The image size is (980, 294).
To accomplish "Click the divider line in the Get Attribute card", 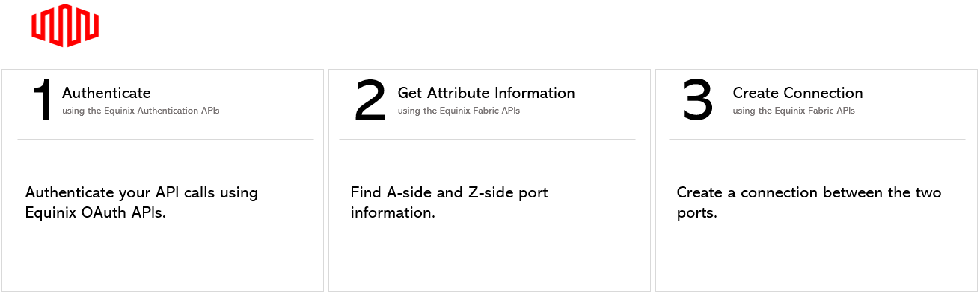I will (x=487, y=139).
